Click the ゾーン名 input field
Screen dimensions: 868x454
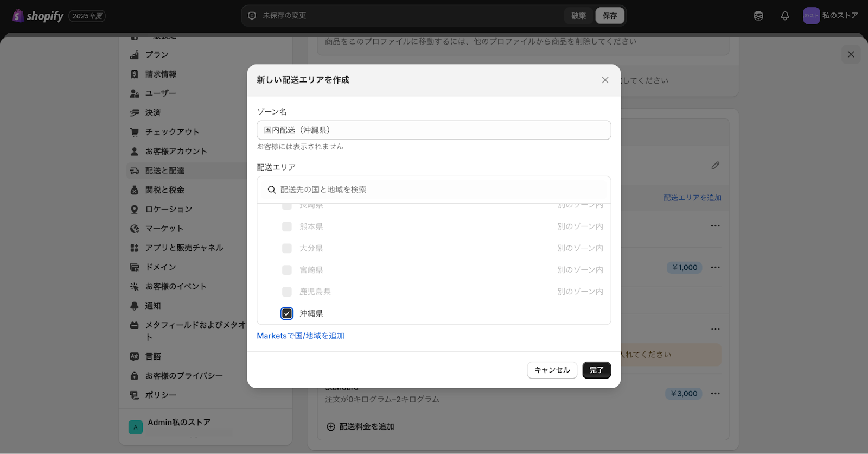click(434, 130)
